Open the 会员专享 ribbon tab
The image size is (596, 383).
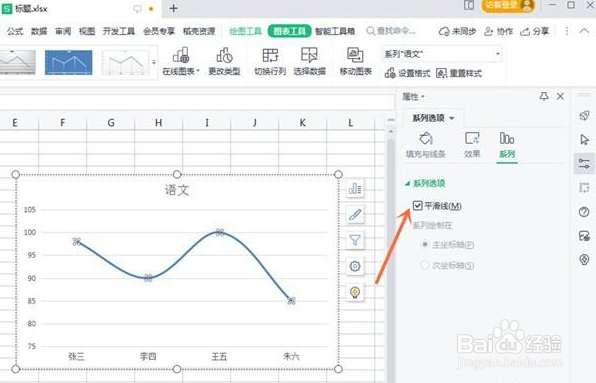(x=159, y=31)
